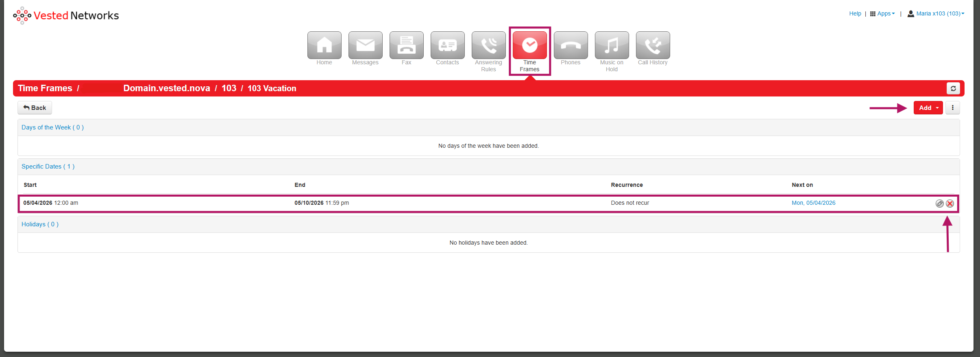Viewport: 980px width, 357px height.
Task: Go to the Contacts card icon
Action: click(447, 45)
